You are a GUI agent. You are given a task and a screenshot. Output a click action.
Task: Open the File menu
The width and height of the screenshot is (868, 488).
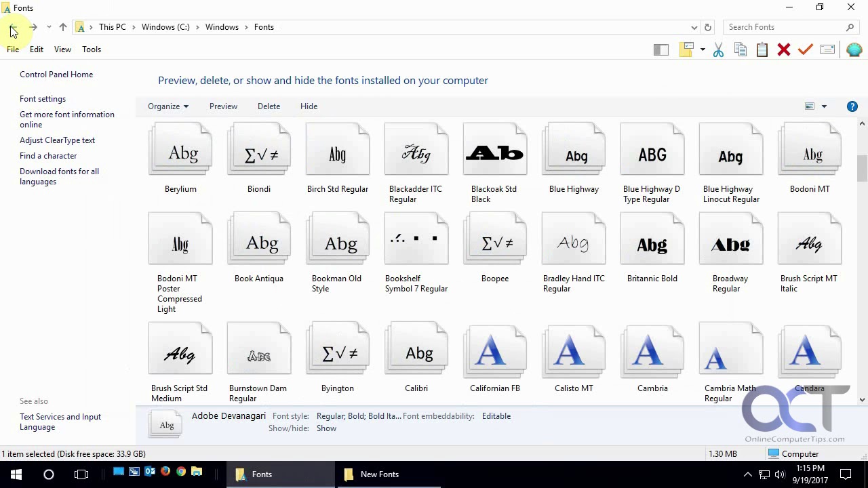click(13, 49)
